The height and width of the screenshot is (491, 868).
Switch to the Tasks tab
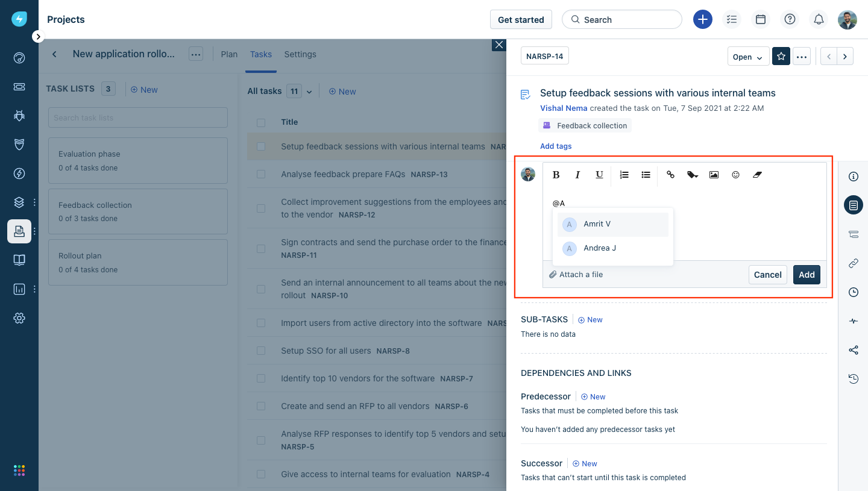[261, 54]
